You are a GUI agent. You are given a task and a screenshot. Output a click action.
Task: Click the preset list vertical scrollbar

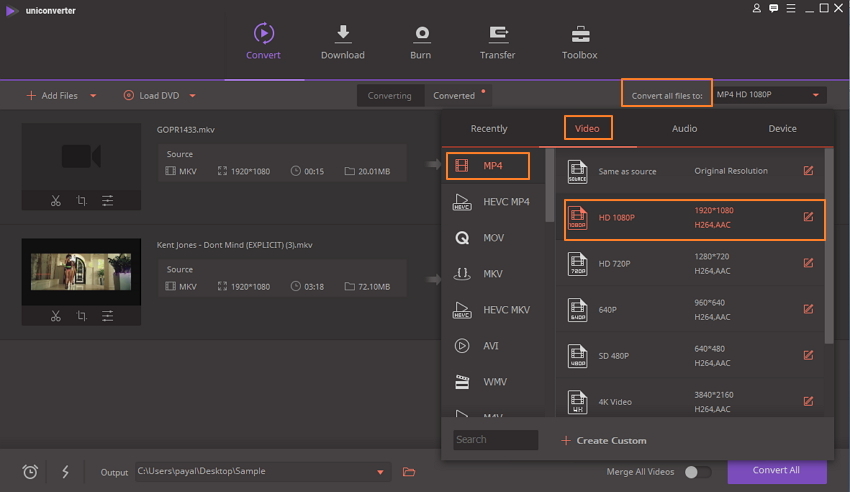point(829,247)
